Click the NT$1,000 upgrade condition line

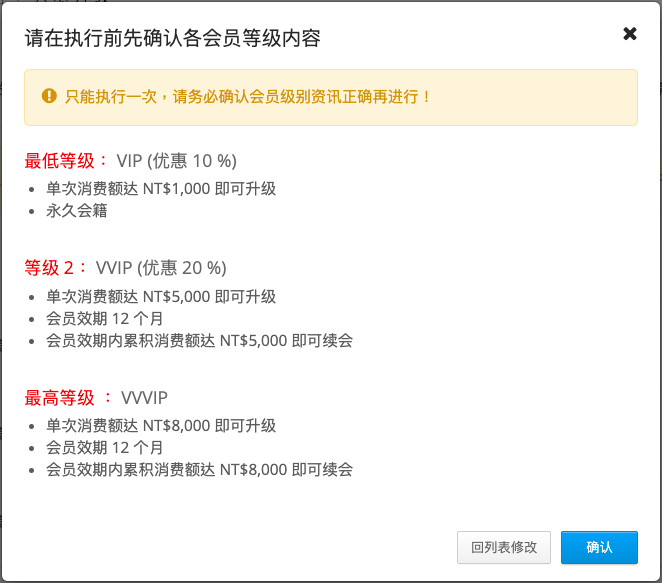(161, 189)
